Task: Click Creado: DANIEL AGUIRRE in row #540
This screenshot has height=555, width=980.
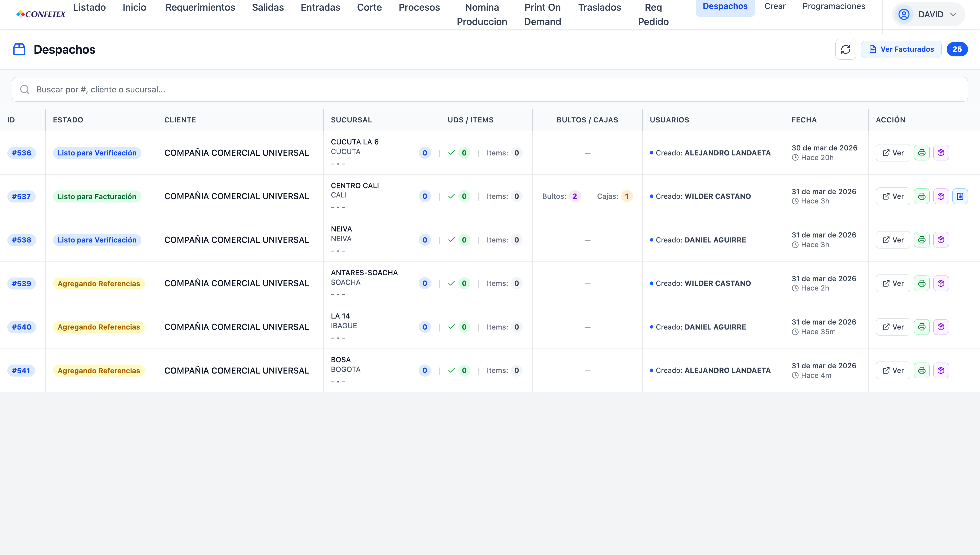Action: click(698, 327)
